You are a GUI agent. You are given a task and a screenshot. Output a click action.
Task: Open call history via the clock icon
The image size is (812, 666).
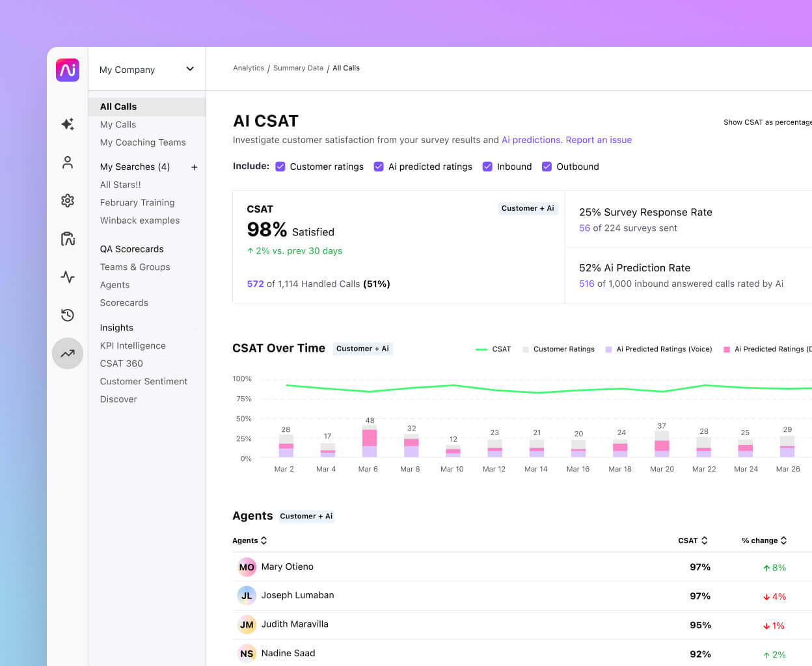(68, 315)
